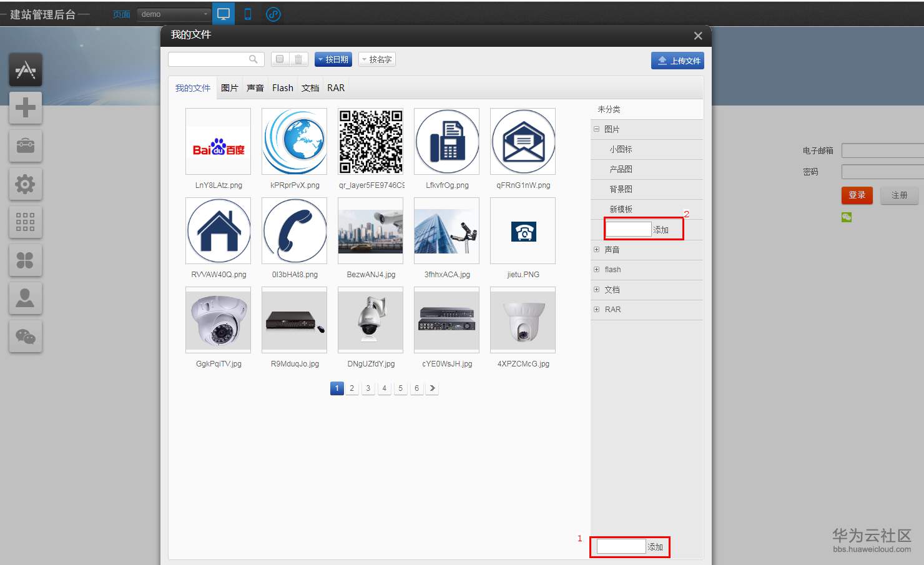Click the four-leaf clover sidebar icon
The height and width of the screenshot is (565, 924).
click(x=26, y=260)
